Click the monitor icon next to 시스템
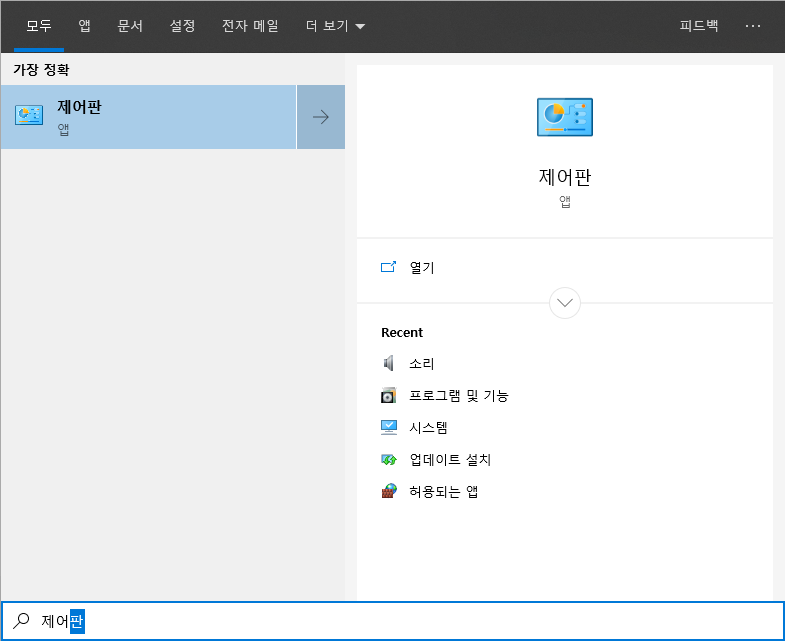This screenshot has height=641, width=785. [x=388, y=427]
